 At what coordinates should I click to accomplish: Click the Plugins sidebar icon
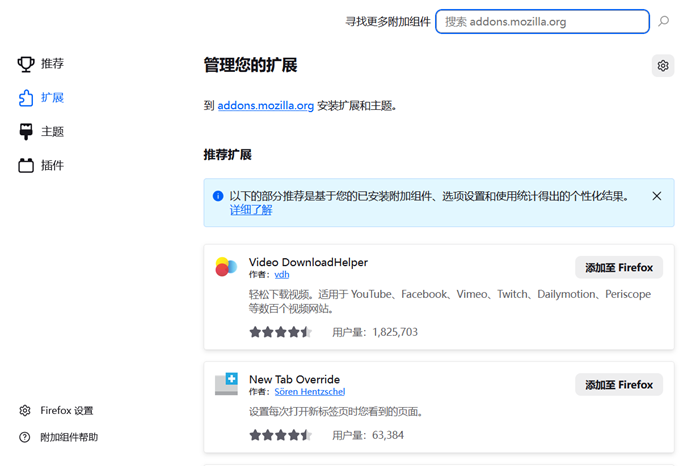coord(26,166)
